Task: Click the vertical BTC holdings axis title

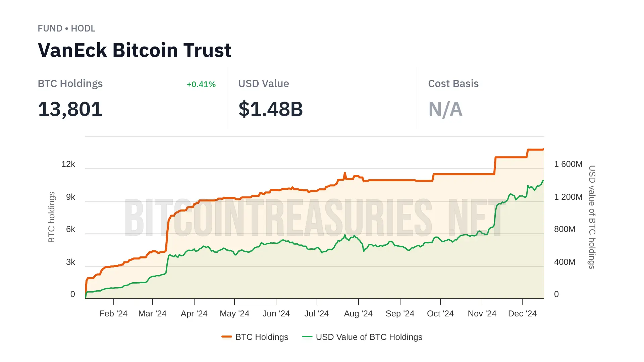Action: [51, 217]
